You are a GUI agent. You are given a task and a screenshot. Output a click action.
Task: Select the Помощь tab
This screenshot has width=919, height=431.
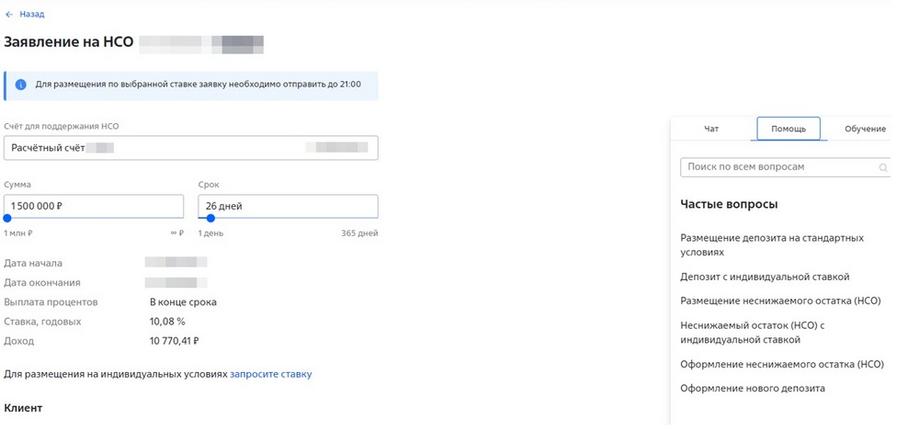coord(788,129)
